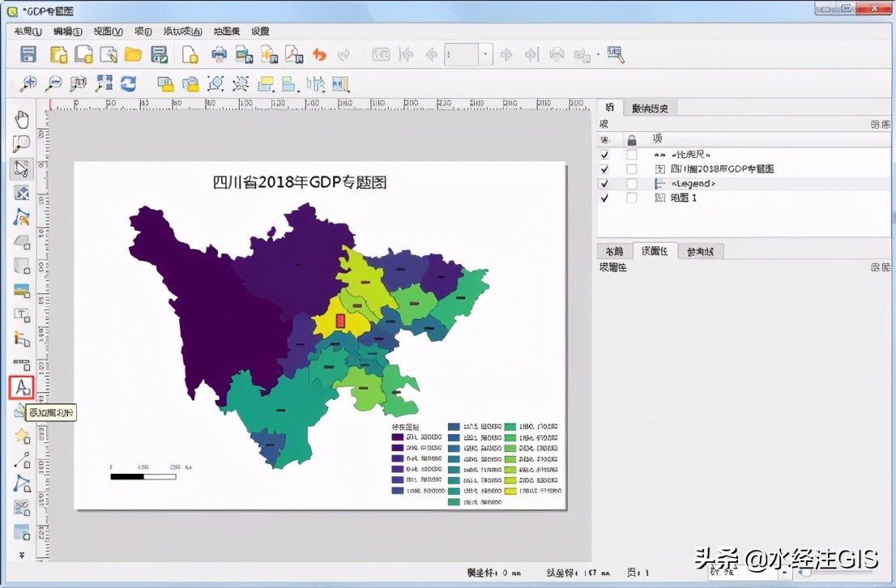This screenshot has height=588, width=896.
Task: Select the Add scale bar tool
Action: pos(22,364)
